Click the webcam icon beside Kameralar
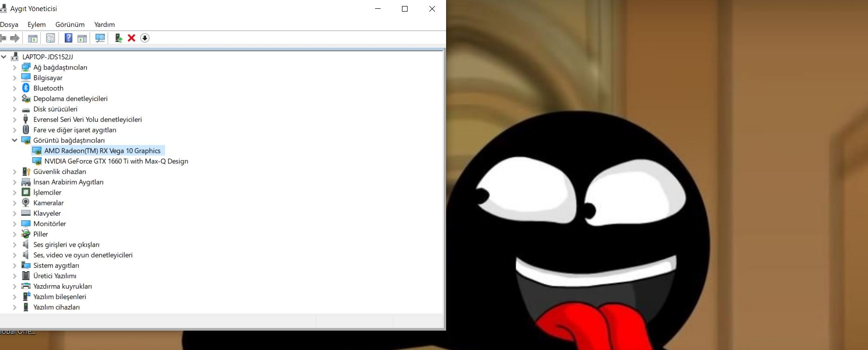The width and height of the screenshot is (868, 350). pyautogui.click(x=26, y=203)
